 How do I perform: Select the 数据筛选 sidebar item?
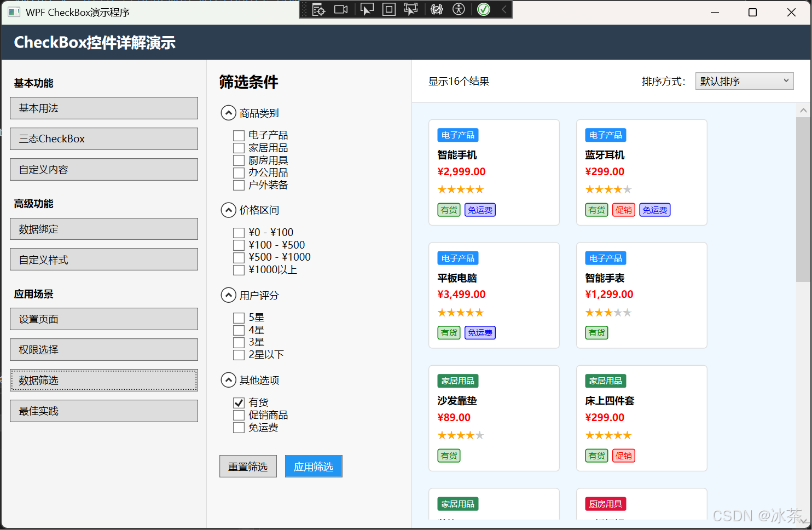coord(104,381)
